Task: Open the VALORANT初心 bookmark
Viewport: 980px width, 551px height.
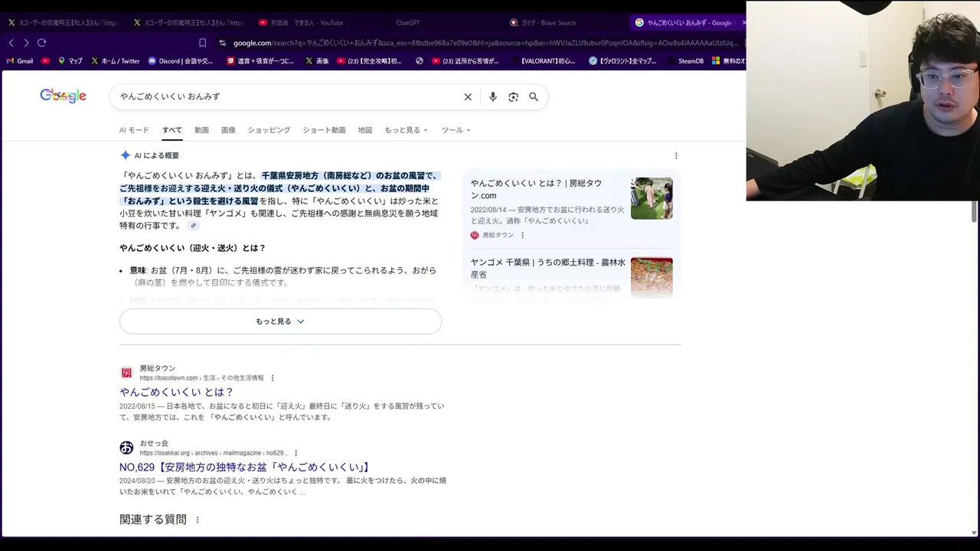Action: (x=542, y=60)
